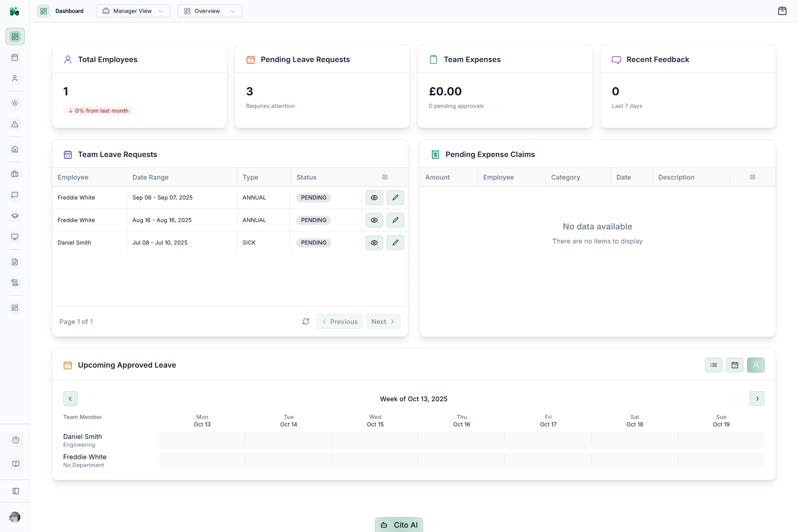Refresh the Team Leave Requests table

pos(306,321)
